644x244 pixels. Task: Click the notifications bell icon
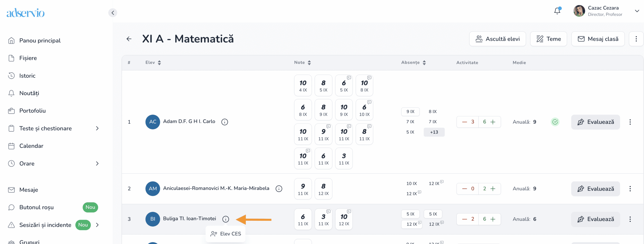pos(557,11)
